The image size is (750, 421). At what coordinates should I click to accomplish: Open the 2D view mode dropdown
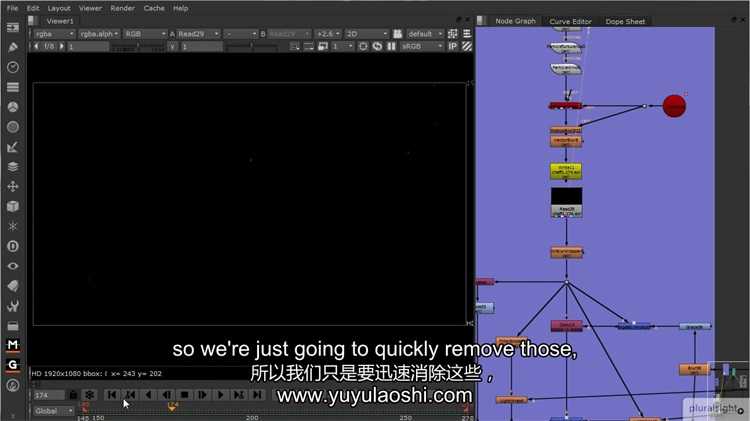366,34
